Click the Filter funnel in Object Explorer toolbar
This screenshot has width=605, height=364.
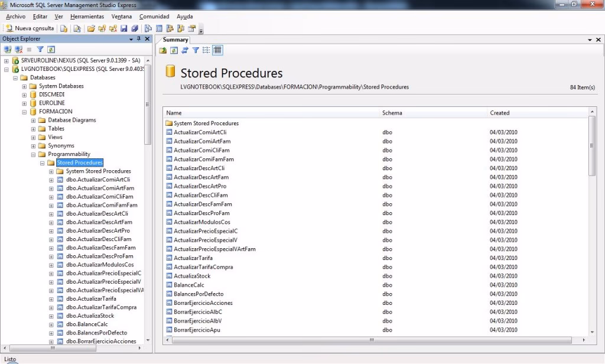click(x=40, y=50)
